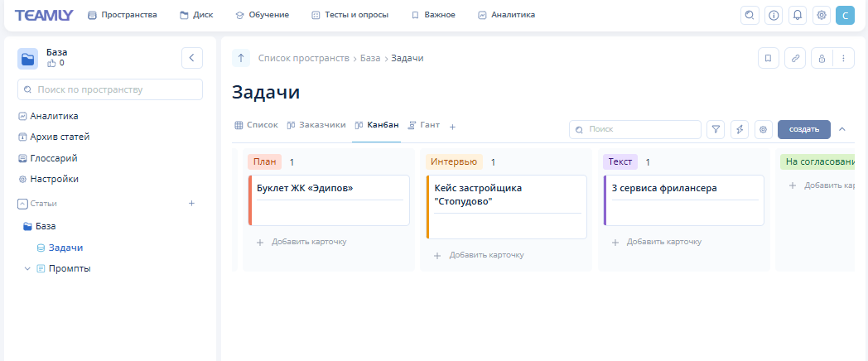Switch to the Список view tab

[256, 125]
